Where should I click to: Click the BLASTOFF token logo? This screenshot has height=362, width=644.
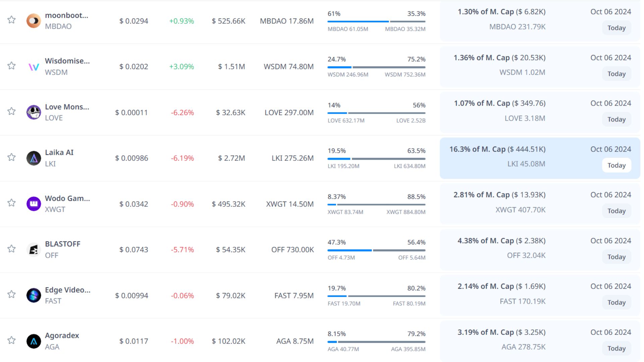(x=34, y=250)
